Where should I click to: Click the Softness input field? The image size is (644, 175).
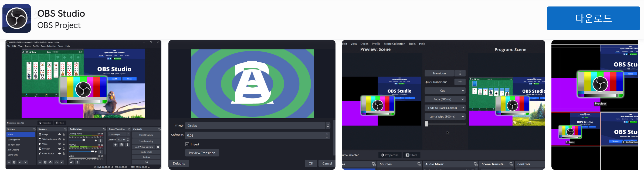255,135
